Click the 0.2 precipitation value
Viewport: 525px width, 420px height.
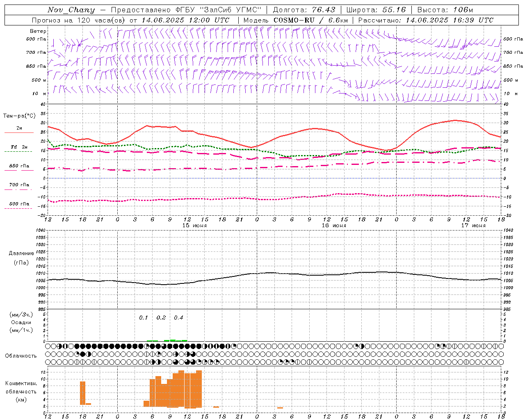pyautogui.click(x=161, y=317)
